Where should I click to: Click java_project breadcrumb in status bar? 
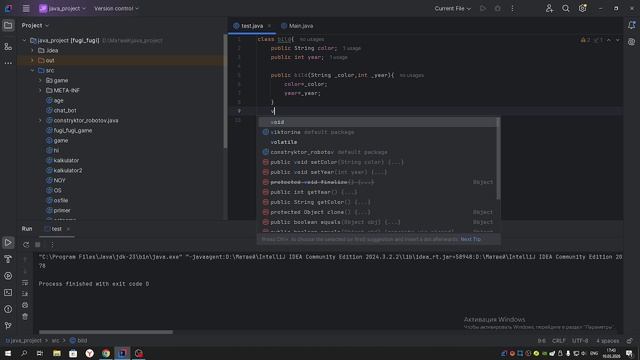pos(23,340)
